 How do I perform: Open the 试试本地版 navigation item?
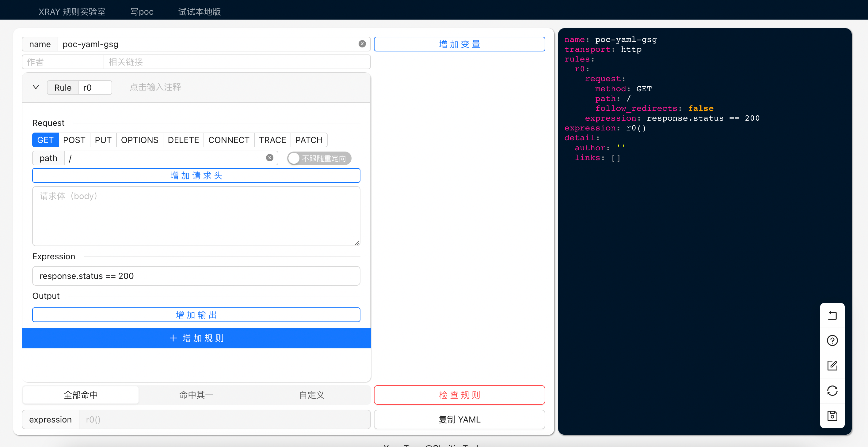[200, 12]
